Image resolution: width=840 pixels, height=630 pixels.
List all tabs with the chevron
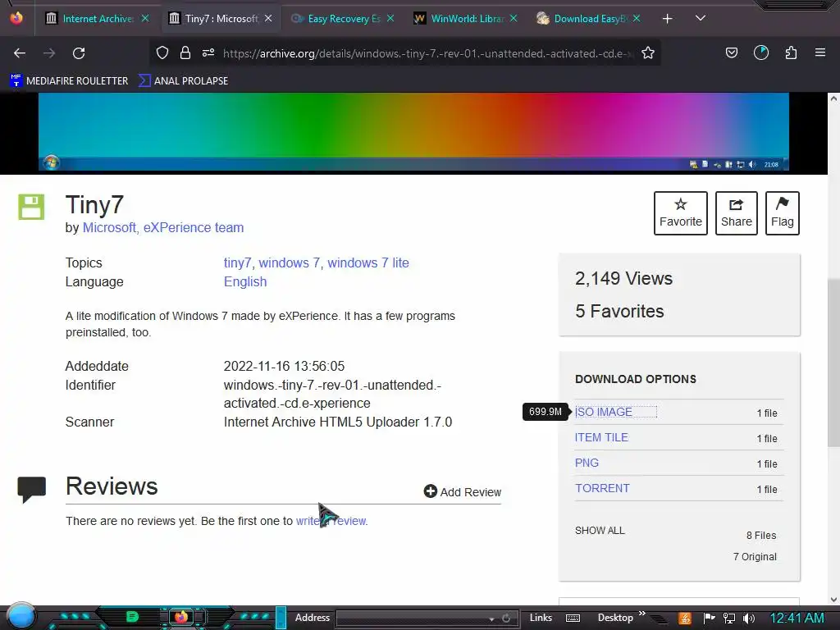pyautogui.click(x=701, y=18)
